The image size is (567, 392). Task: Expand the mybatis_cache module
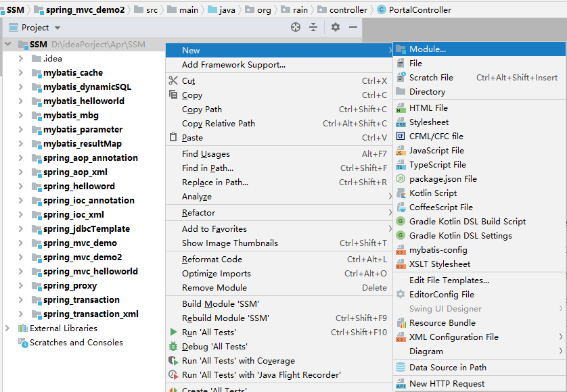[20, 72]
